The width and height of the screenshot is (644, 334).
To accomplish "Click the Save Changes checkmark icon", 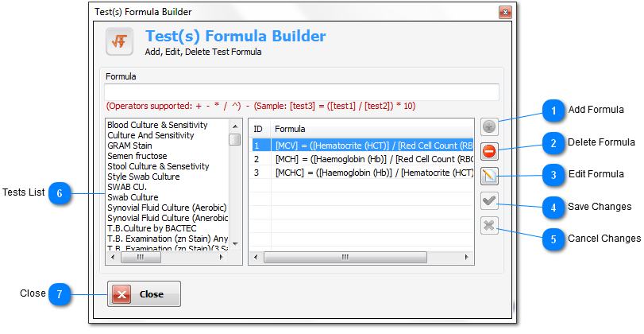I will [489, 200].
